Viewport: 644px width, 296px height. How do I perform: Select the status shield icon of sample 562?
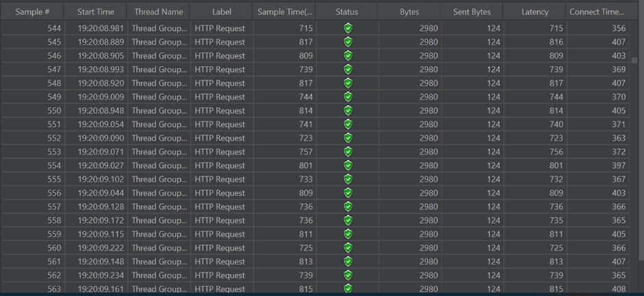[x=347, y=275]
